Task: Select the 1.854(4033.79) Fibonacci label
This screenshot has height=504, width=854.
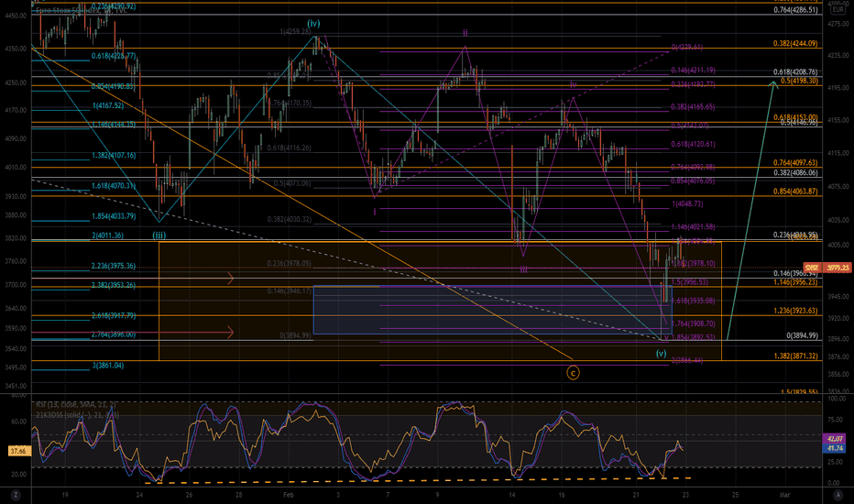Action: coord(114,216)
